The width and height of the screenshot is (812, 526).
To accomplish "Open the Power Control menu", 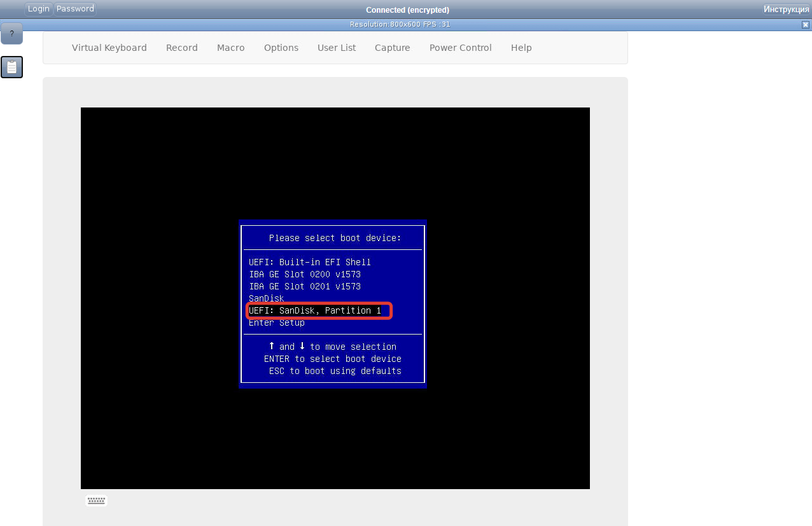I will pos(461,48).
